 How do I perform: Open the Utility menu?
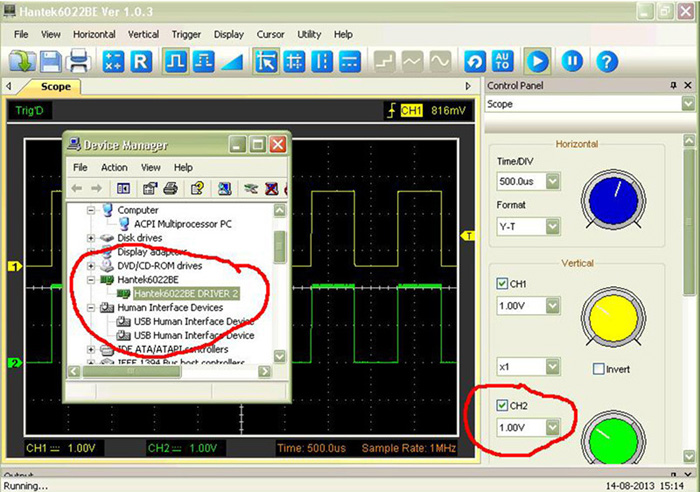tap(309, 34)
